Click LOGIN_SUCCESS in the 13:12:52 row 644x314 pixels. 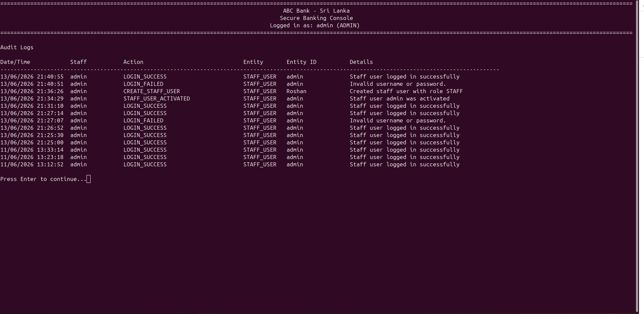click(145, 164)
